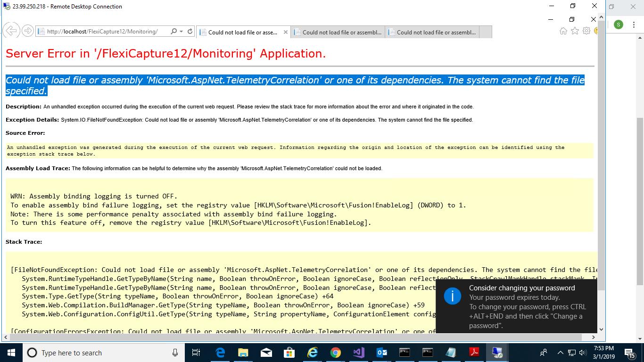Click the 'System.Type.GetType' stack trace line
This screenshot has width=644, height=362.
(177, 296)
